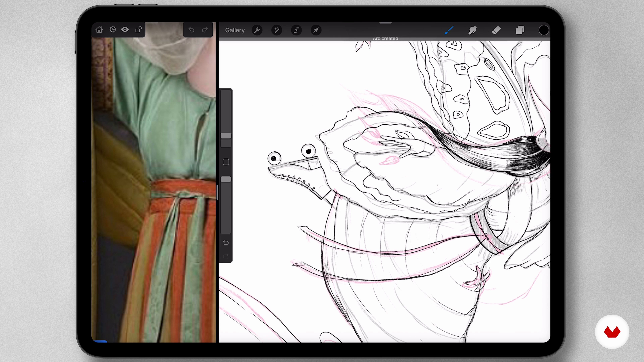The height and width of the screenshot is (362, 644).
Task: Adjust the brush opacity slider handle
Action: point(226,179)
